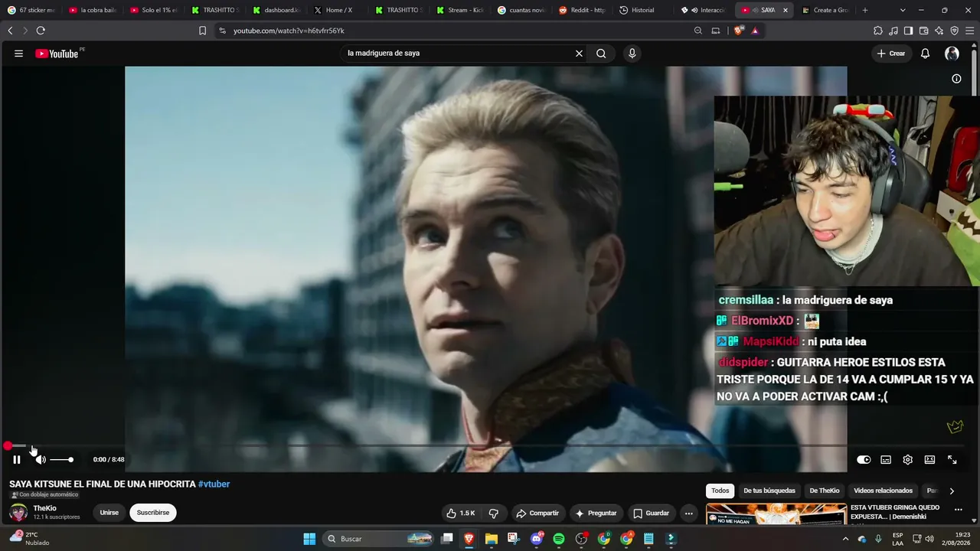Click the browser address bar URL
Viewport: 980px width, 551px height.
click(289, 31)
